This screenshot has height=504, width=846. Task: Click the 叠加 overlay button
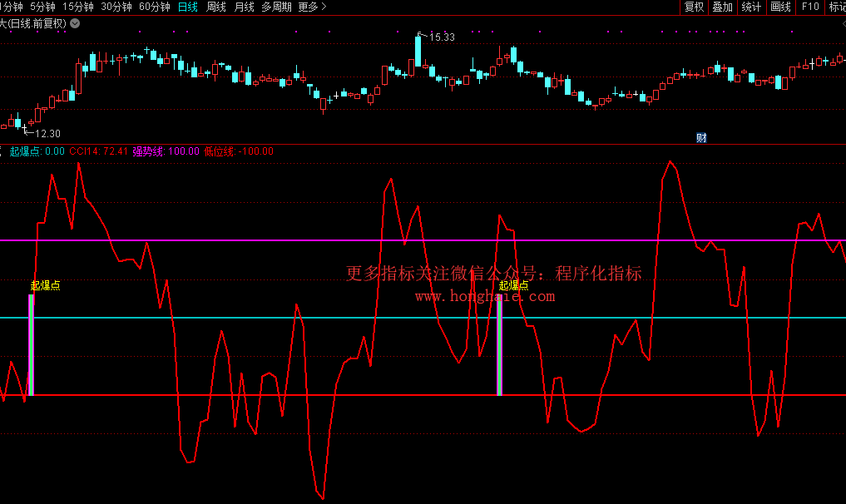(722, 7)
